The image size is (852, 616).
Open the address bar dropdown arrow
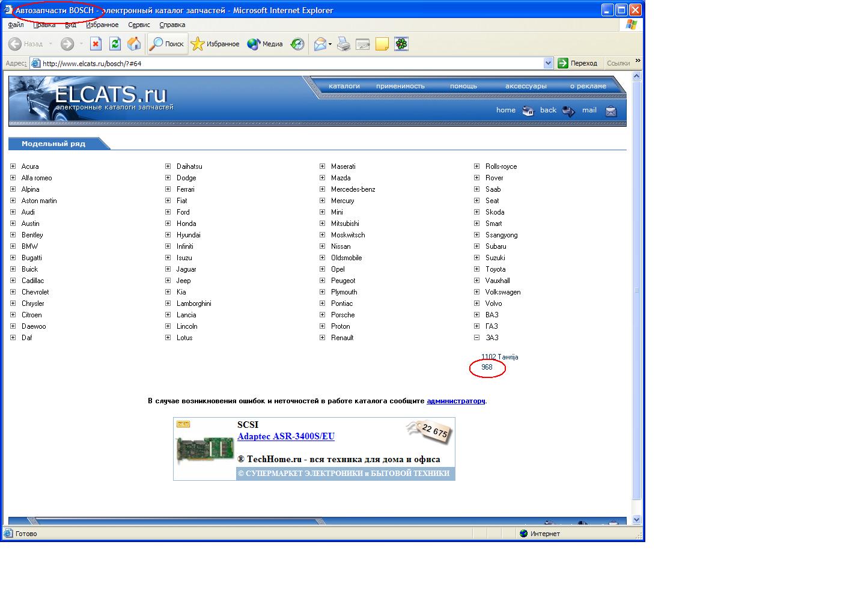[x=548, y=63]
